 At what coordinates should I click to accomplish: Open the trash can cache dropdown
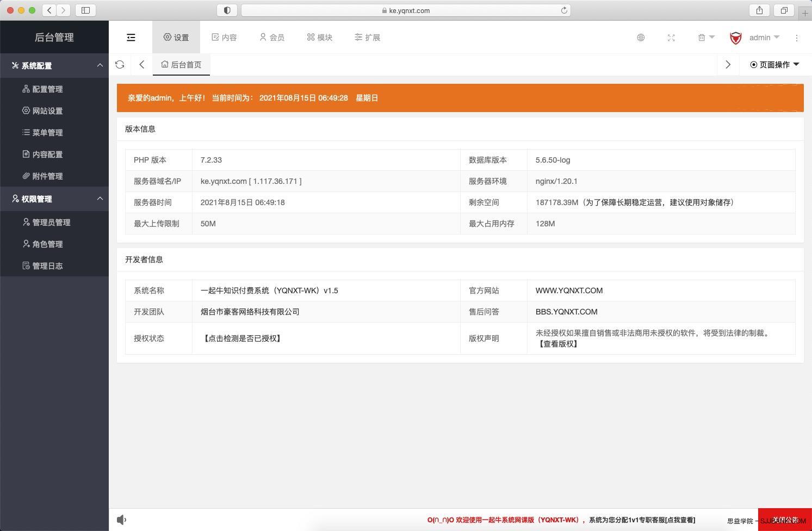705,38
